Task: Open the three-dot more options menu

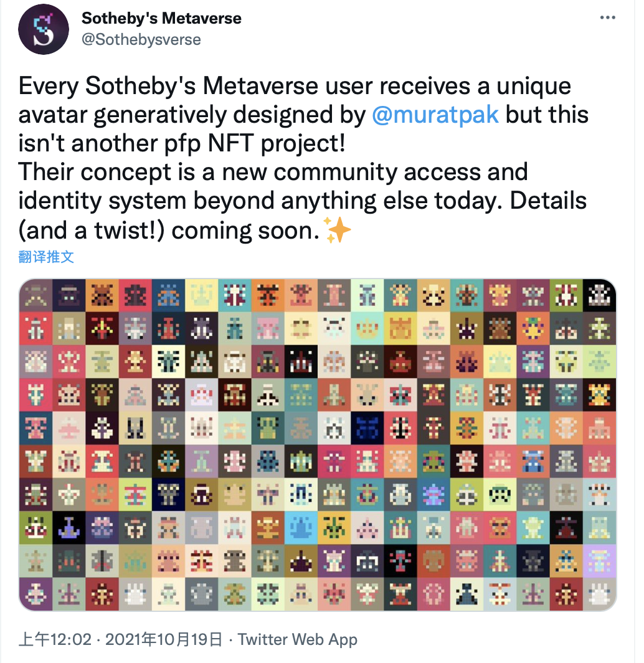Action: point(607,17)
